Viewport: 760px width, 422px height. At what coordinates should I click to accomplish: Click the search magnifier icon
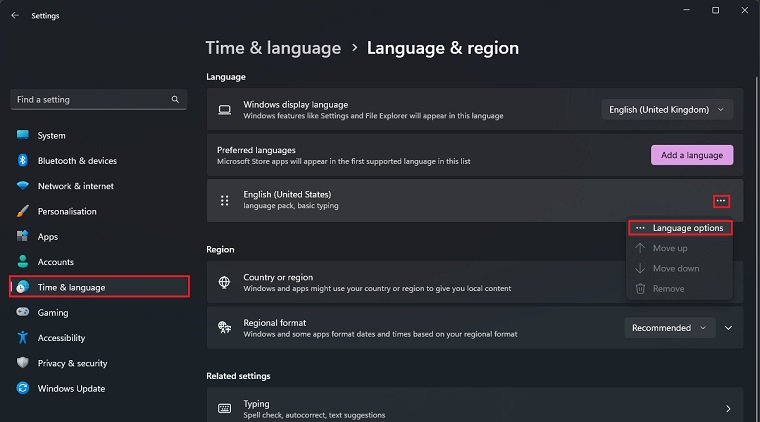pyautogui.click(x=175, y=99)
